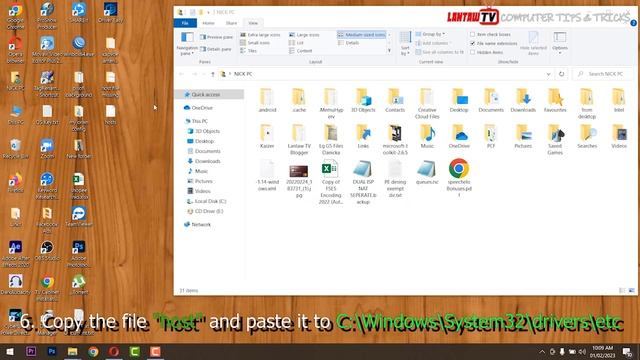640x360 pixels.
Task: Open the .android folder
Action: click(267, 100)
